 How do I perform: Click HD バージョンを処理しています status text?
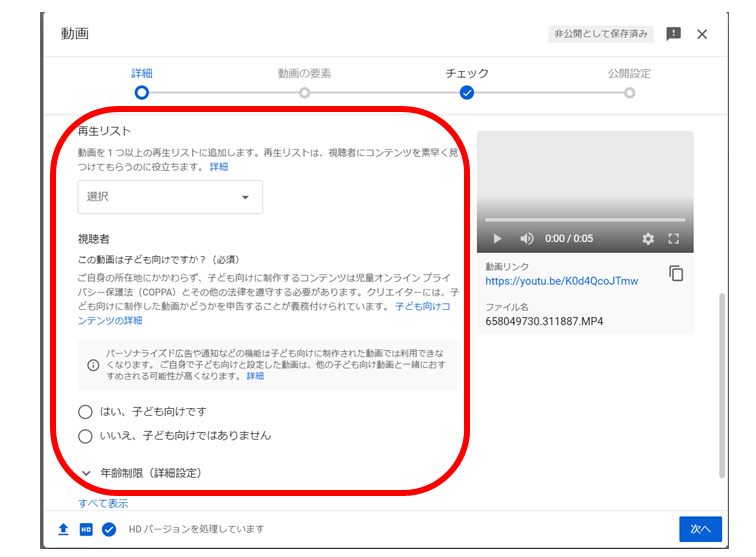pos(196,530)
